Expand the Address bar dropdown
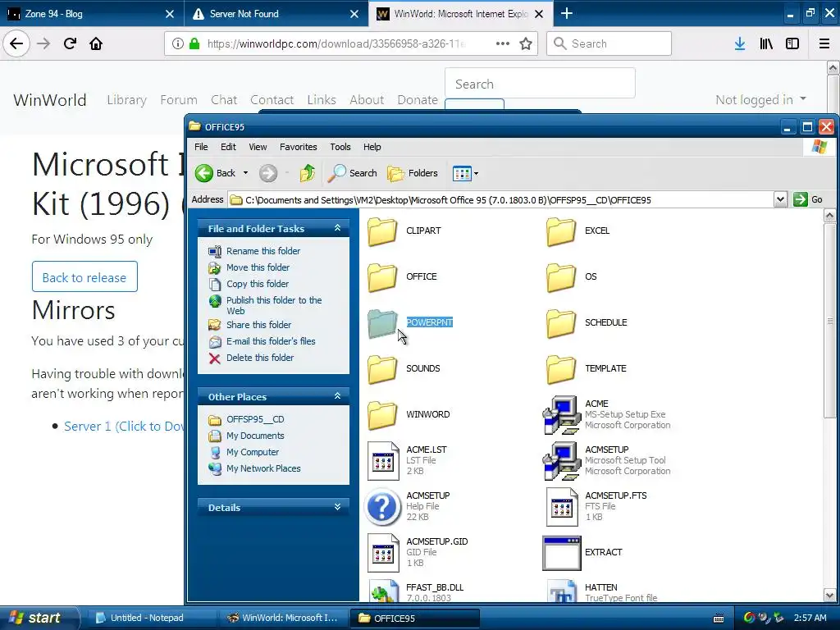The height and width of the screenshot is (630, 840). pyautogui.click(x=780, y=200)
